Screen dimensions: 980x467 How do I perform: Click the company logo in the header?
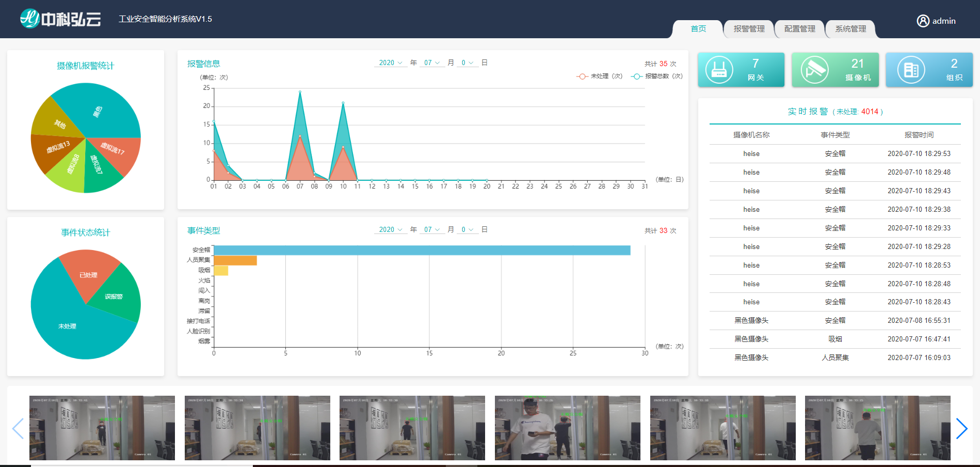pyautogui.click(x=60, y=19)
